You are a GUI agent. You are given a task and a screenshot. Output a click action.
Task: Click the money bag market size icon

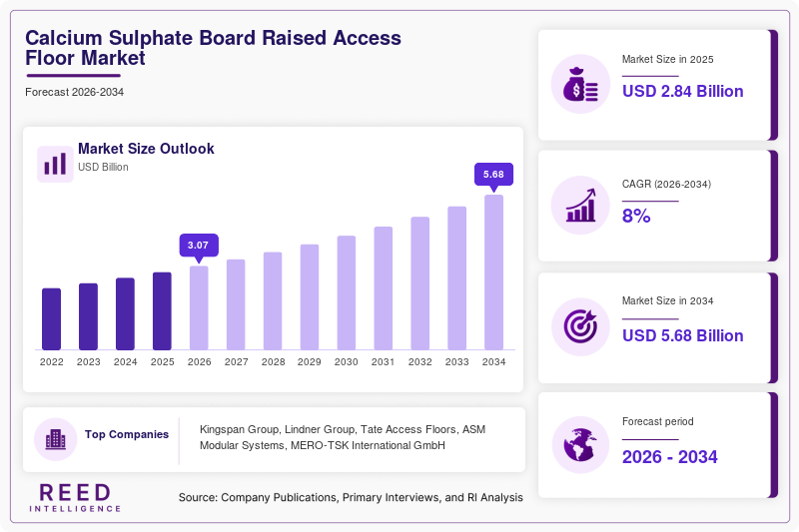coord(580,84)
